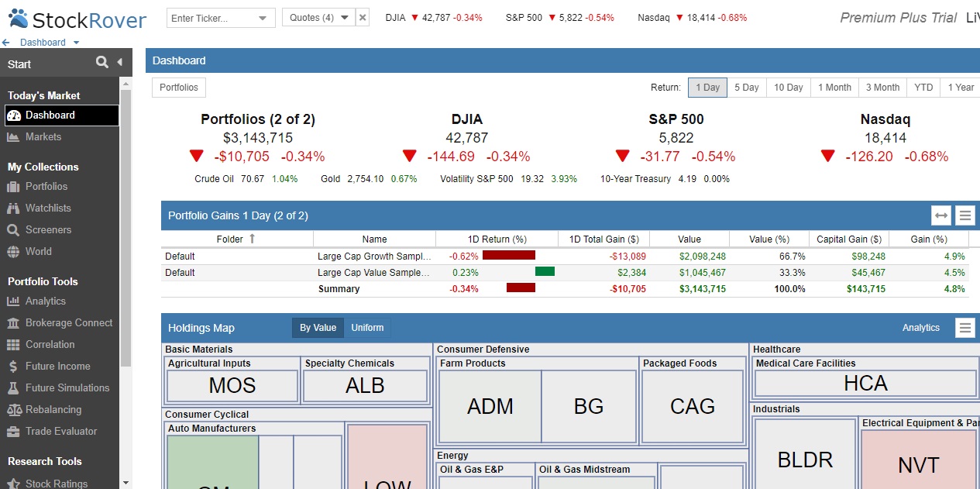Click the Portfolios button on Dashboard
This screenshot has height=489, width=980.
point(179,88)
